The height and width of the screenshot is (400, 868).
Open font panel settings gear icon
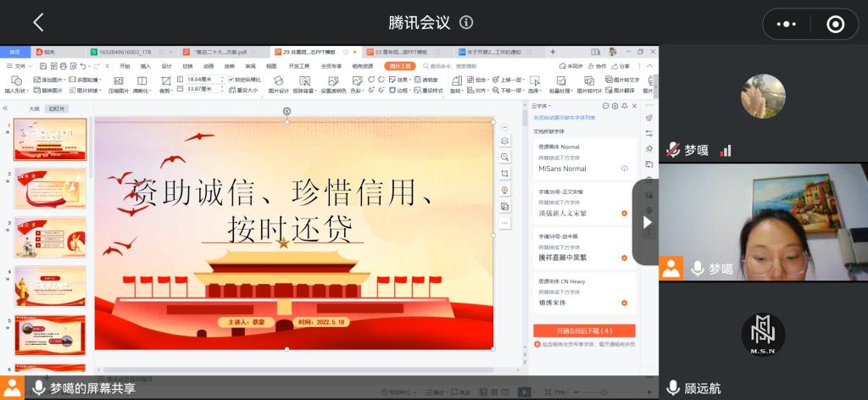(615, 106)
